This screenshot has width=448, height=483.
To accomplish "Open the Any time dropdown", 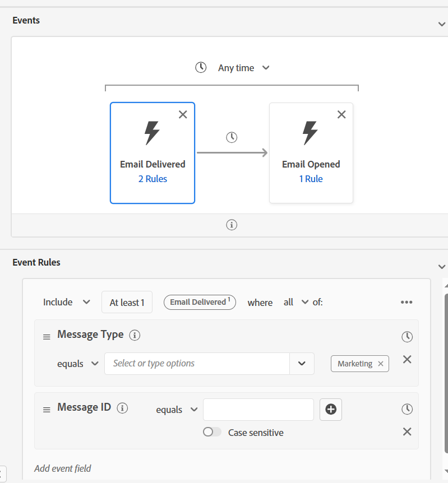I will click(x=236, y=68).
